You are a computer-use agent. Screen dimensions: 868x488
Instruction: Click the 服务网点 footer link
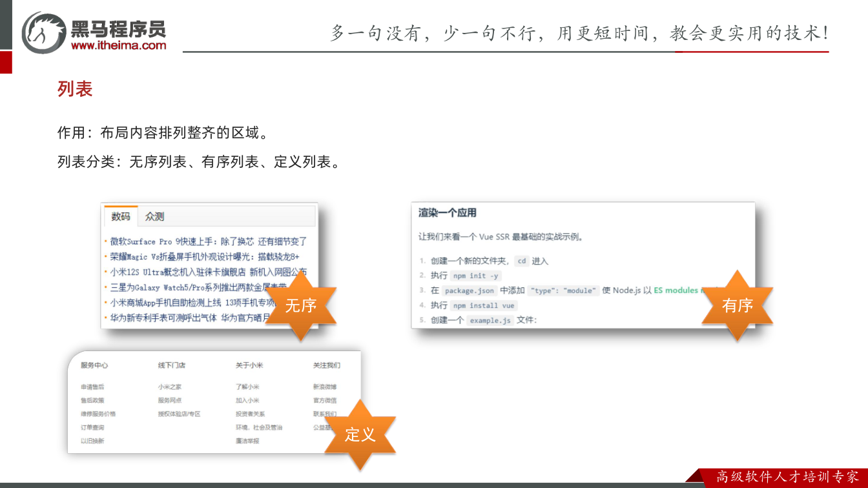click(170, 400)
